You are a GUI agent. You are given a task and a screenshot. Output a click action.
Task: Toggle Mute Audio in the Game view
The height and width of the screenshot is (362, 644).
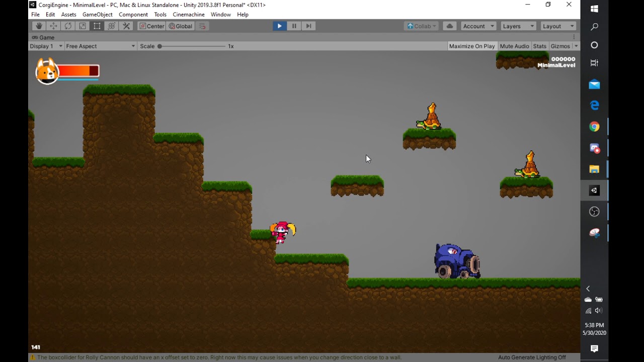(514, 46)
